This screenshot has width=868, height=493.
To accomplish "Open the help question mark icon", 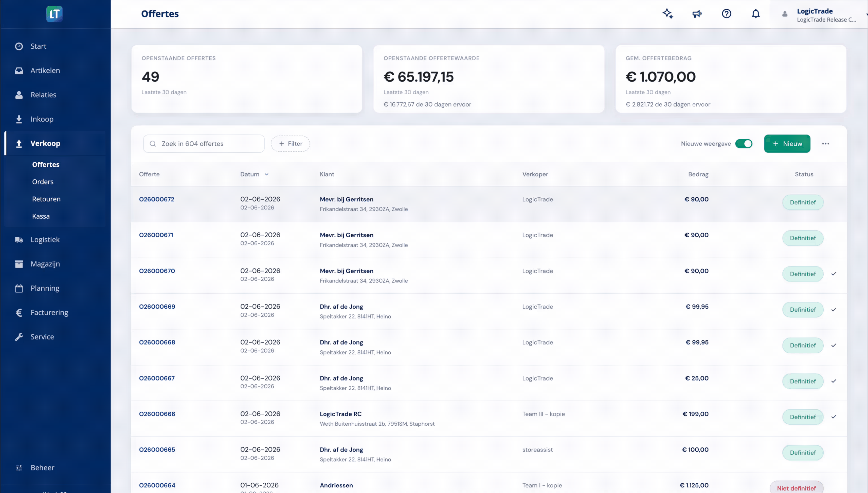I will [x=726, y=13].
